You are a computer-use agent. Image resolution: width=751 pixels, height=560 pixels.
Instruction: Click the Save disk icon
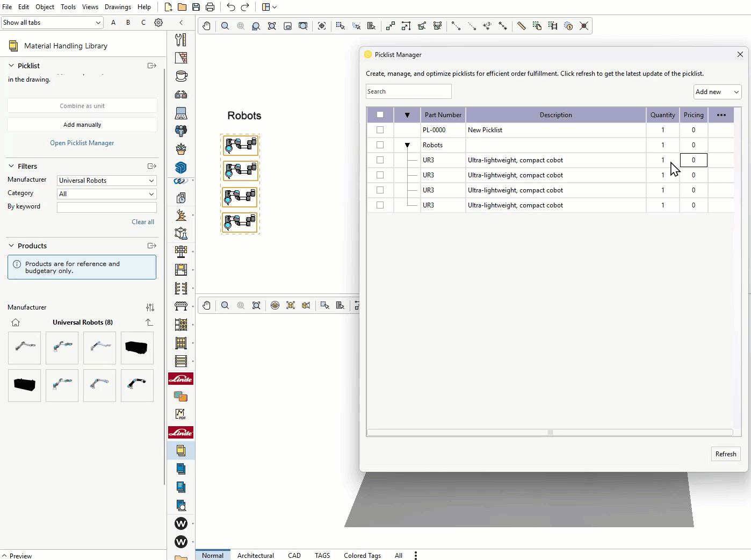click(x=196, y=7)
